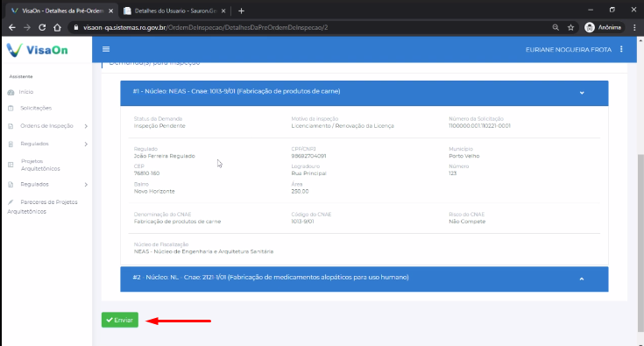This screenshot has height=346, width=644.
Task: Click solicitation number 1100000.001.110221-0001
Action: (x=479, y=126)
